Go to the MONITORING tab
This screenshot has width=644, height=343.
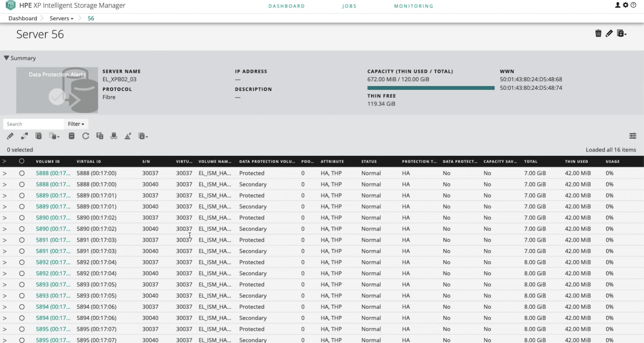tap(414, 6)
